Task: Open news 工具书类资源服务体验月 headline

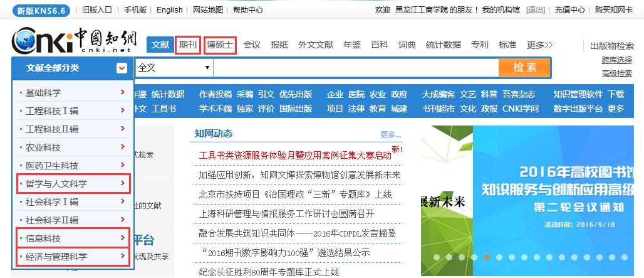Action: pyautogui.click(x=295, y=156)
